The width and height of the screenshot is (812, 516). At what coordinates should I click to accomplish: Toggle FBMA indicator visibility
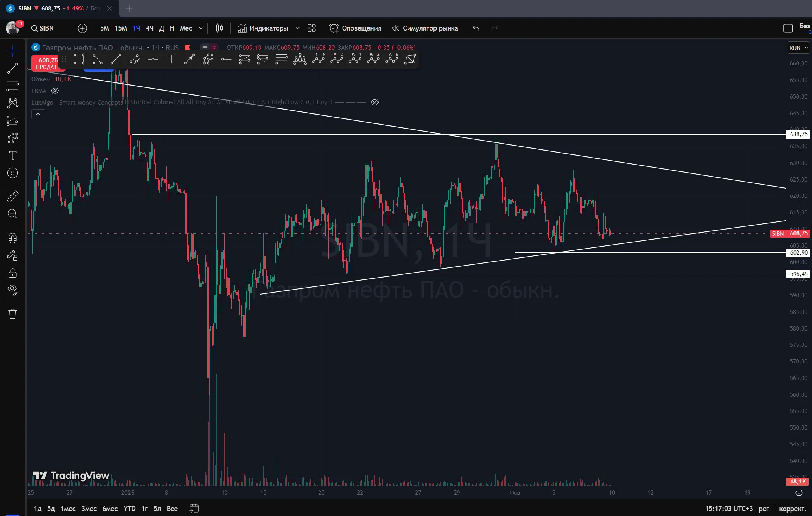coord(55,91)
